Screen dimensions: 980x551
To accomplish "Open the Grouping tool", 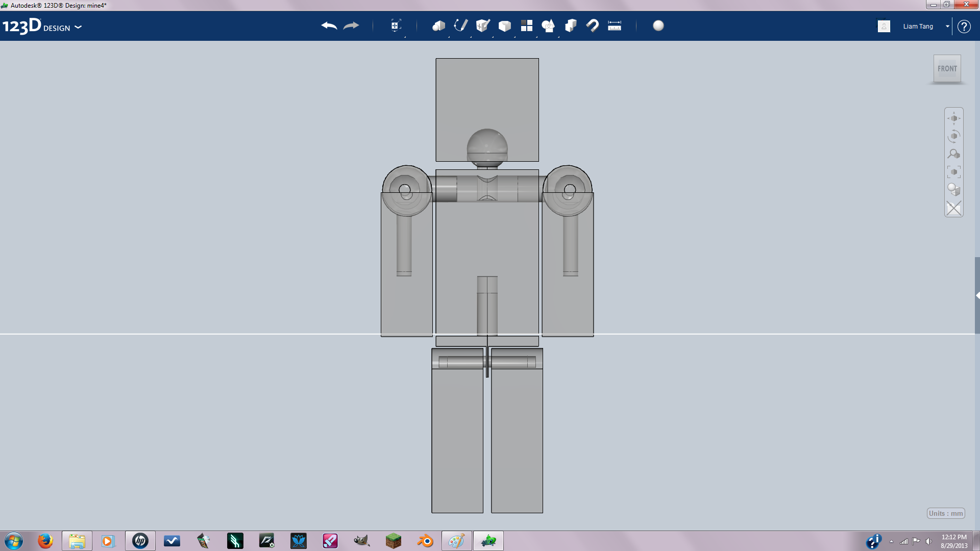I will point(548,26).
